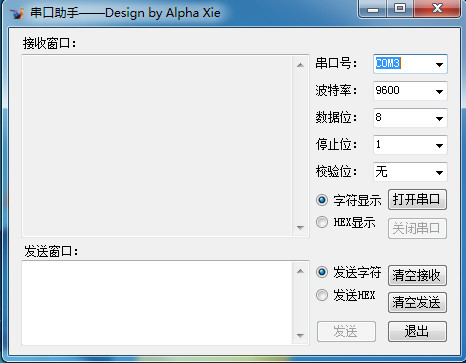Click inside the 发送窗口 text area
The width and height of the screenshot is (466, 363).
pos(157,303)
